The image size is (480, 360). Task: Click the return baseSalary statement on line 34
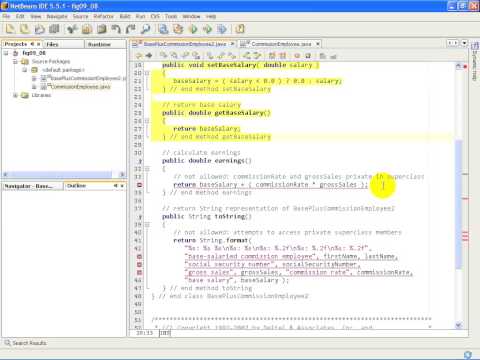click(270, 185)
